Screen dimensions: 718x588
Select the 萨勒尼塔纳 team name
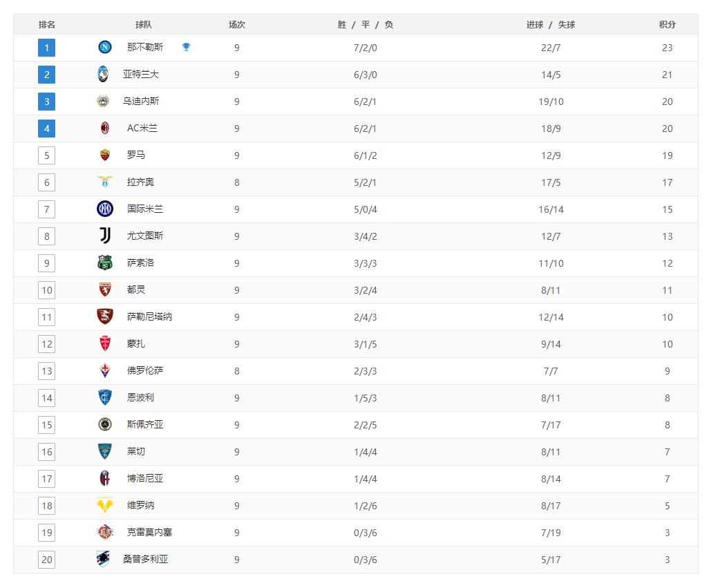tap(149, 317)
